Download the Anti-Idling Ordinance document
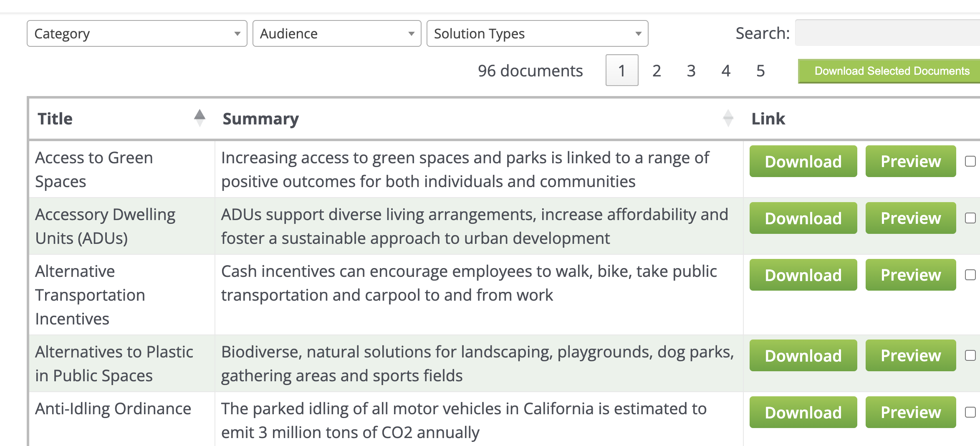 tap(803, 412)
